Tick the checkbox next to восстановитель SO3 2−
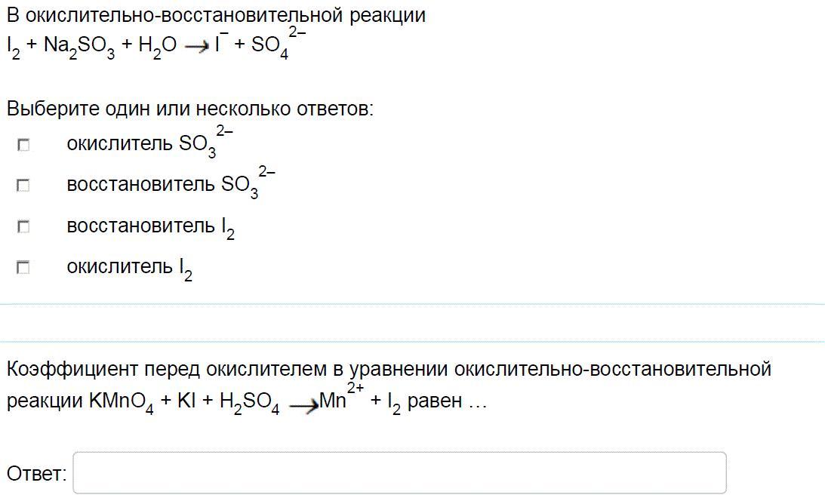 [x=23, y=185]
